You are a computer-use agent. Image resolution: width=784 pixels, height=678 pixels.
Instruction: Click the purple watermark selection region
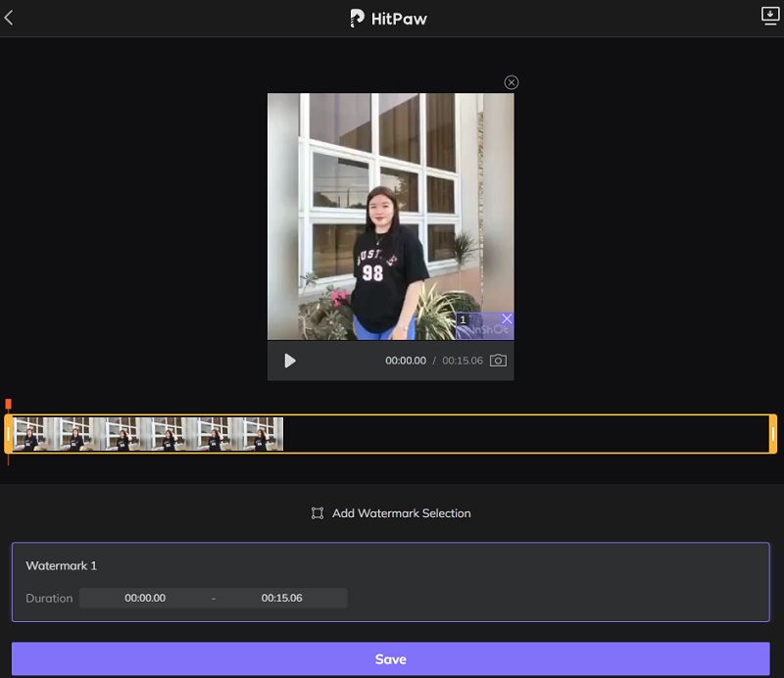click(483, 329)
